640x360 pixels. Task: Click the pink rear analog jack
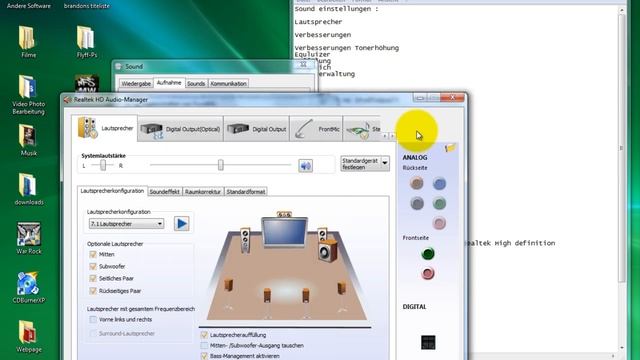pos(439,223)
